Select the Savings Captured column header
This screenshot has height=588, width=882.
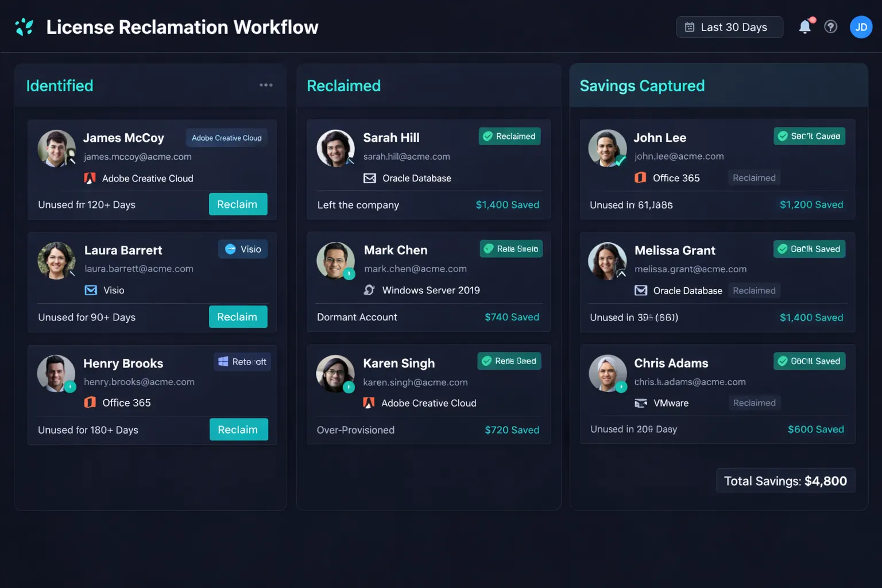tap(642, 86)
